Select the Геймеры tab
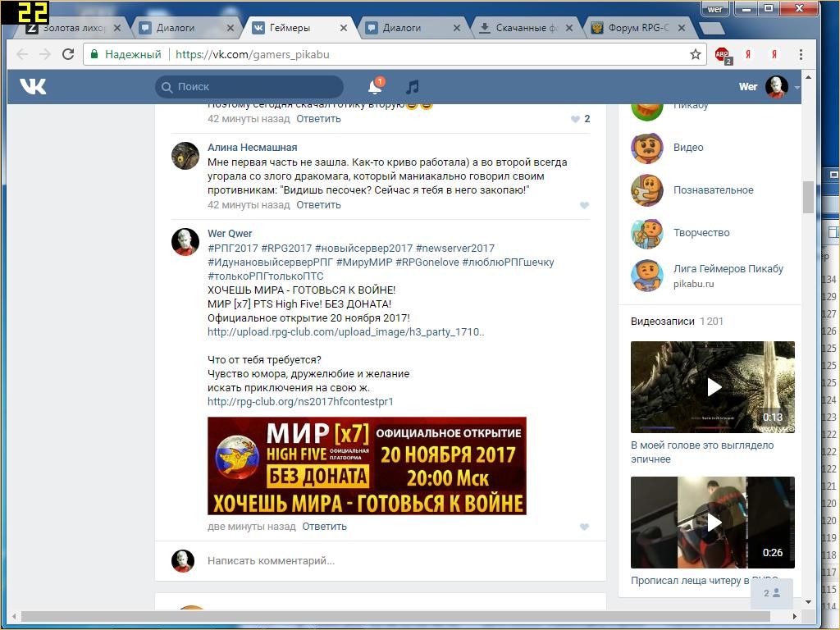 [x=300, y=28]
